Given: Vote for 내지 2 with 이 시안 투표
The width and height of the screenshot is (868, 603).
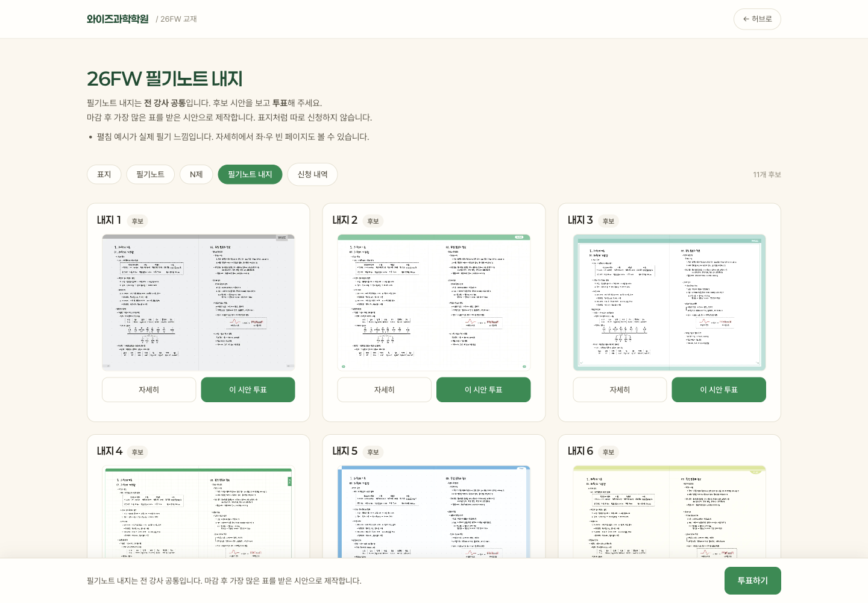Looking at the screenshot, I should coord(483,390).
